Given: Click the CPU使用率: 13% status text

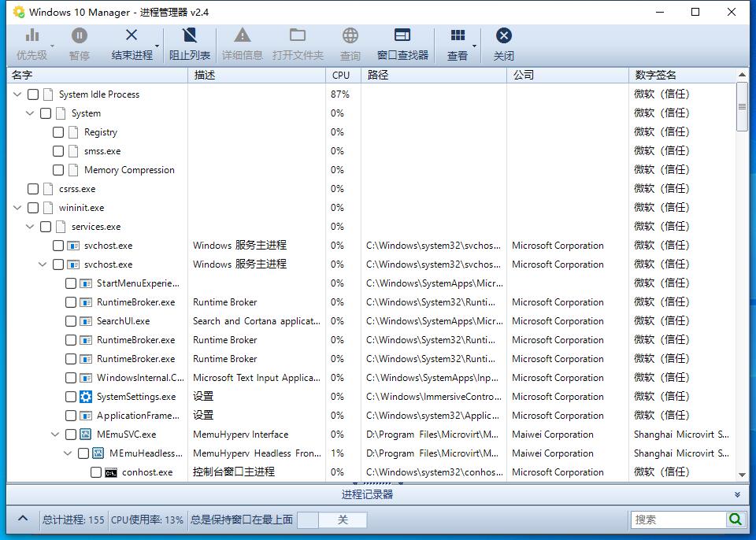Looking at the screenshot, I should [x=147, y=520].
